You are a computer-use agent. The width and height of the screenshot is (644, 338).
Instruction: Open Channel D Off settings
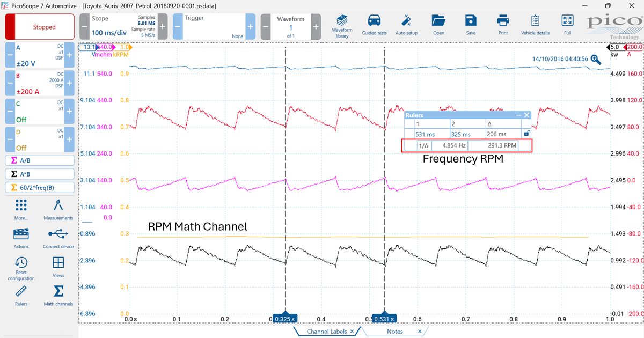pos(40,140)
